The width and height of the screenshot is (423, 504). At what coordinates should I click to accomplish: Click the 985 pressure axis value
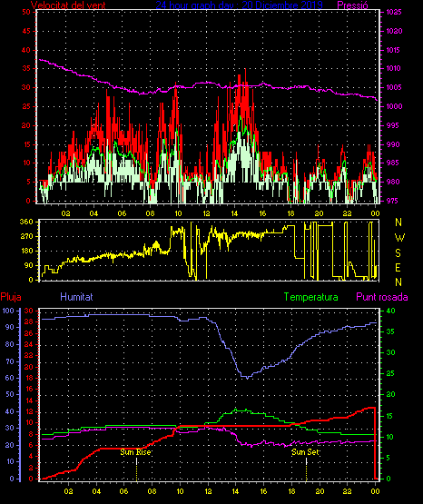(393, 163)
